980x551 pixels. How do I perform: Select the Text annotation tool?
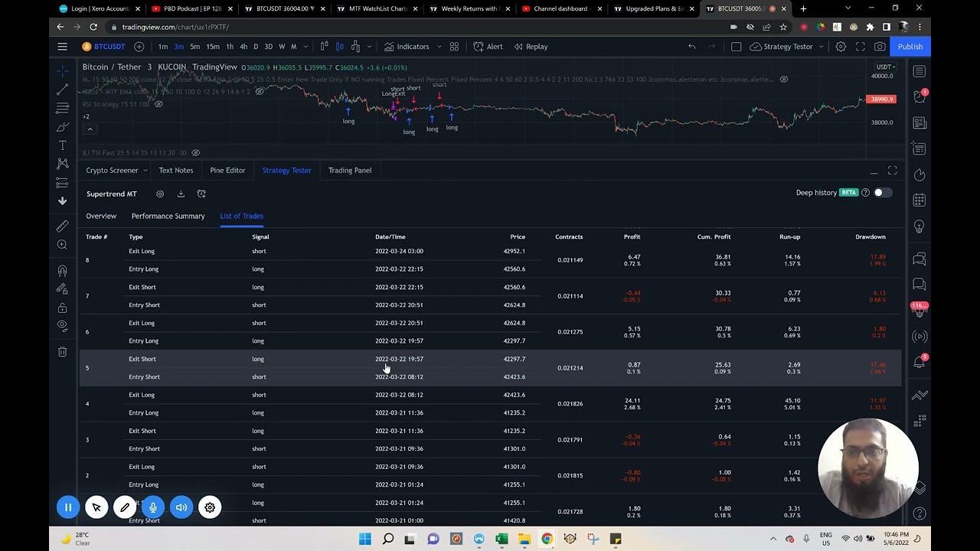click(x=62, y=145)
